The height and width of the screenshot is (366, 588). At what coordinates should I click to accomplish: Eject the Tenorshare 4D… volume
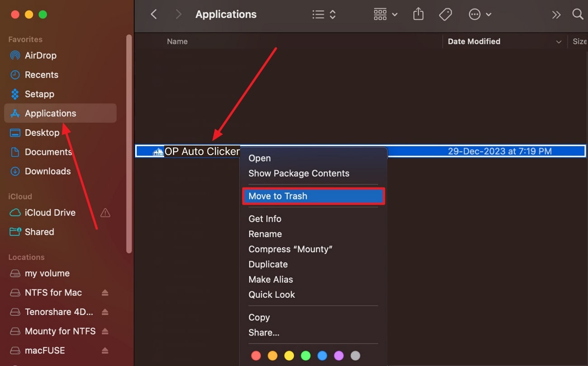point(105,312)
